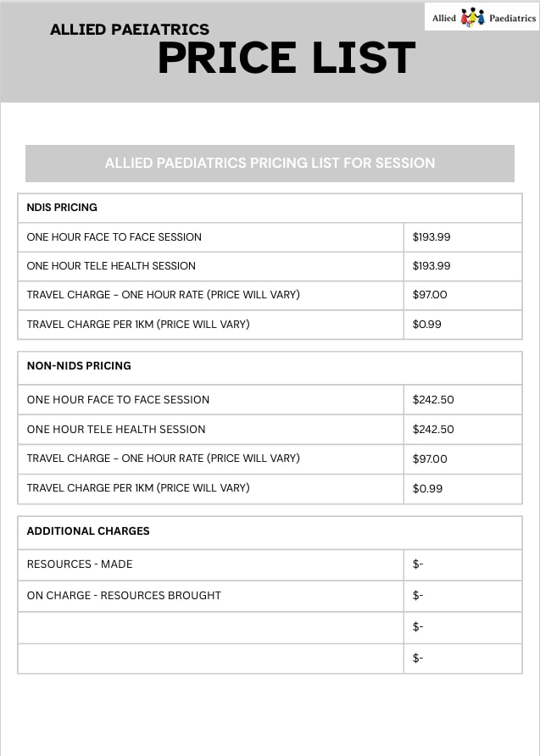Click the $242.50 non-NDIS tele health price

tap(433, 429)
